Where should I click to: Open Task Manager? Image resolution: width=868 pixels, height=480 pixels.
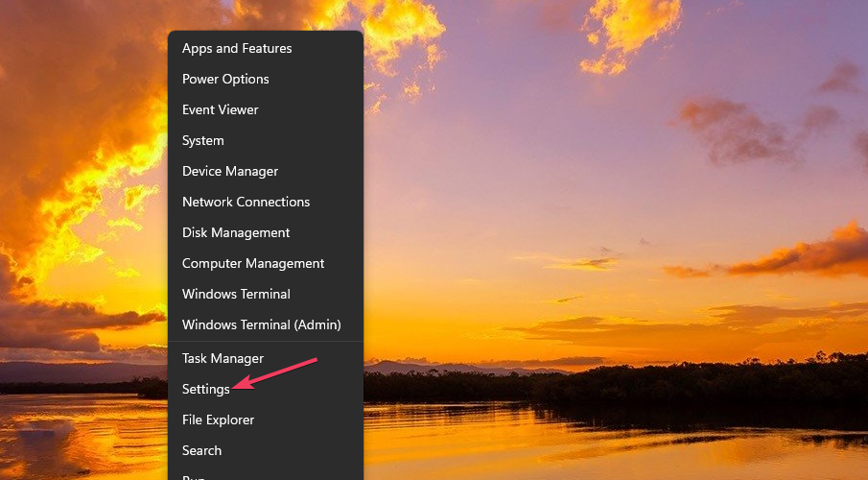click(223, 358)
